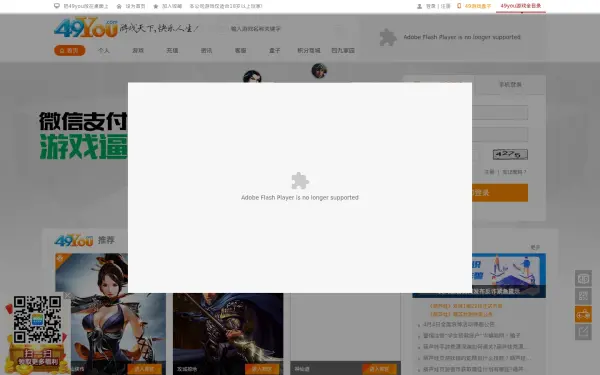600x375 pixels.
Task: Click the 忘记密码? link
Action: (x=514, y=172)
